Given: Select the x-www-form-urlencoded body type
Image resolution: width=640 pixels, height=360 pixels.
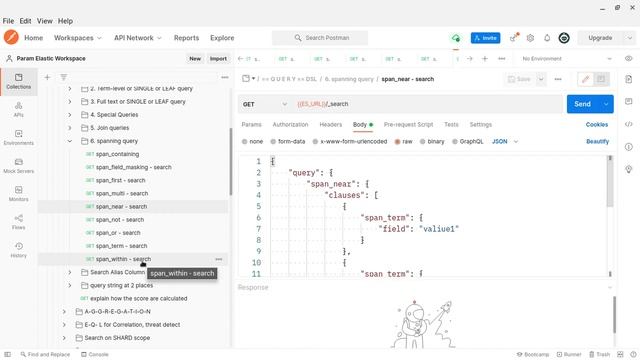Looking at the screenshot, I should 315,142.
